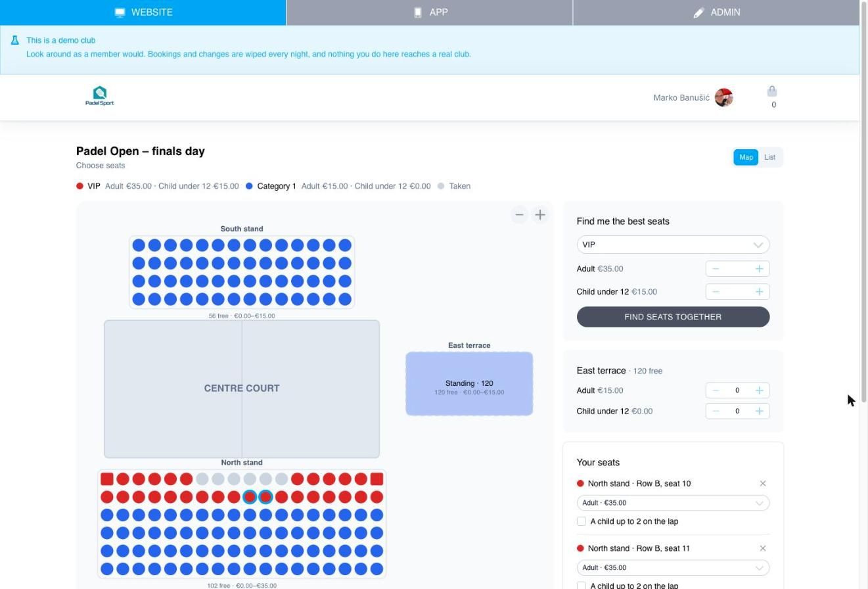The width and height of the screenshot is (868, 589).
Task: Click FIND SEATS TOGETHER button
Action: [x=673, y=317]
